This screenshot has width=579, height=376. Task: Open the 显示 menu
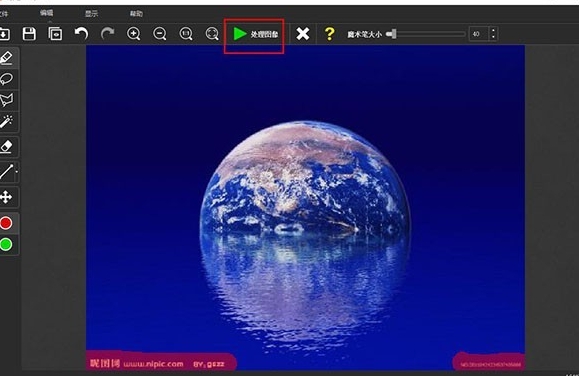click(x=92, y=14)
